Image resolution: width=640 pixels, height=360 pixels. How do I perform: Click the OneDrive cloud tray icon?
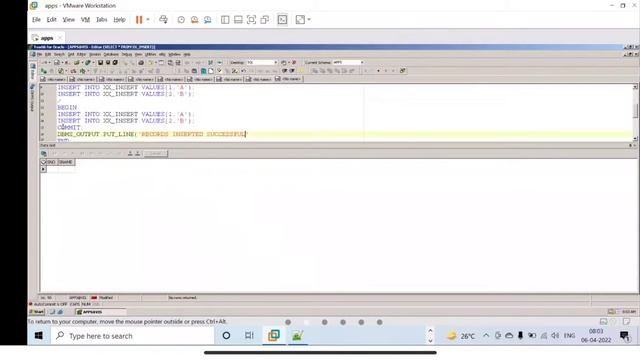(x=509, y=336)
